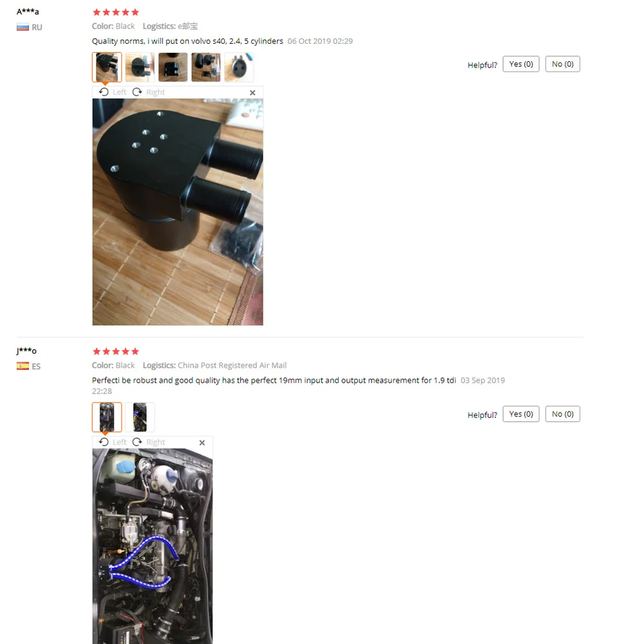Click the enlarged black oil catch can photo

[178, 212]
